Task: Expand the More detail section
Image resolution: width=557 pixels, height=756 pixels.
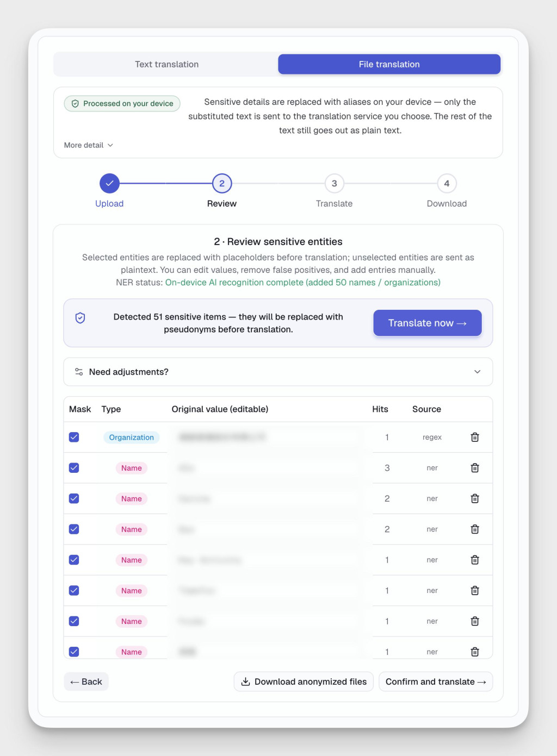Action: click(89, 145)
